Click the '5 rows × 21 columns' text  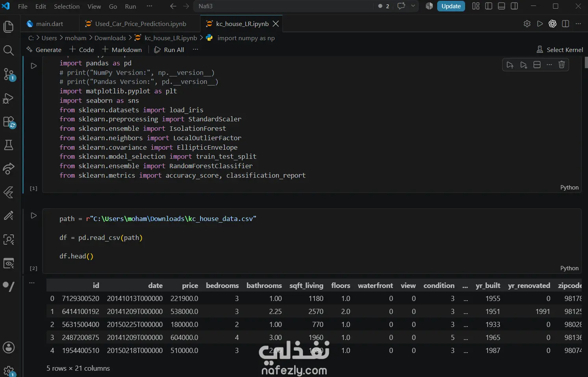[78, 368]
